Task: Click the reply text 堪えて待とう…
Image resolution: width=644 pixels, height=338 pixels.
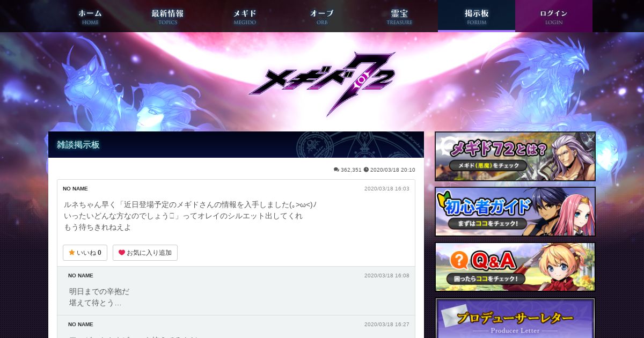Action: click(x=96, y=303)
